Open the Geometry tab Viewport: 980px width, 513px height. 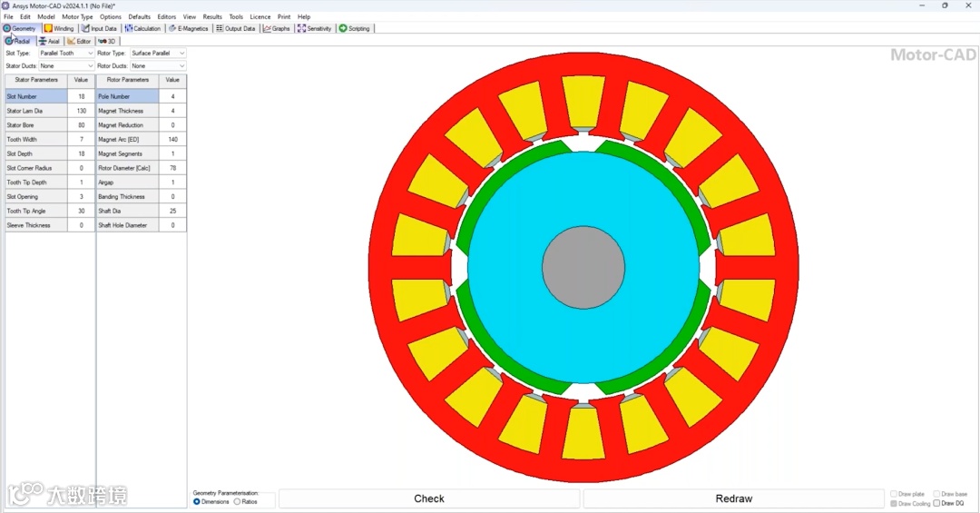[x=20, y=28]
